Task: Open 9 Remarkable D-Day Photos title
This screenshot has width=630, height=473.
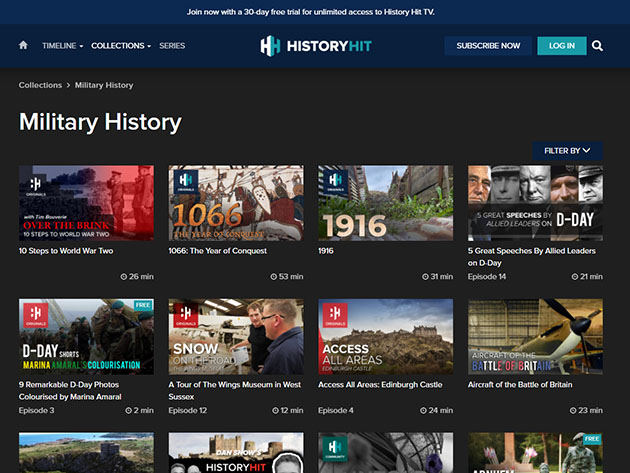Action: coord(70,391)
